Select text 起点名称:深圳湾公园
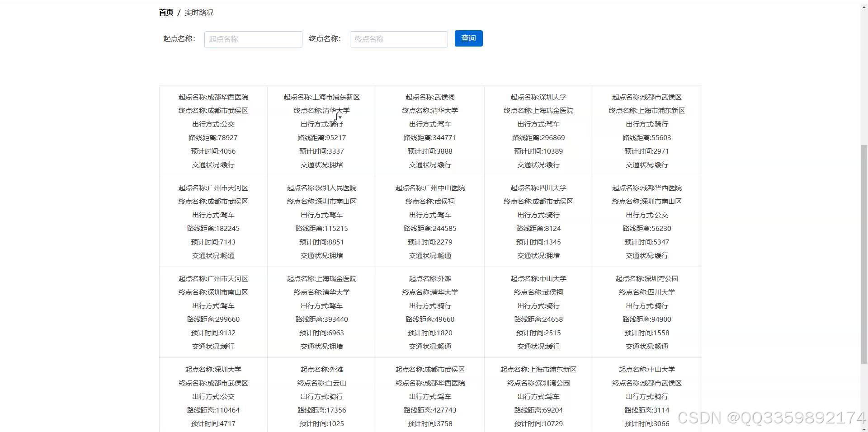This screenshot has height=432, width=868. (647, 279)
